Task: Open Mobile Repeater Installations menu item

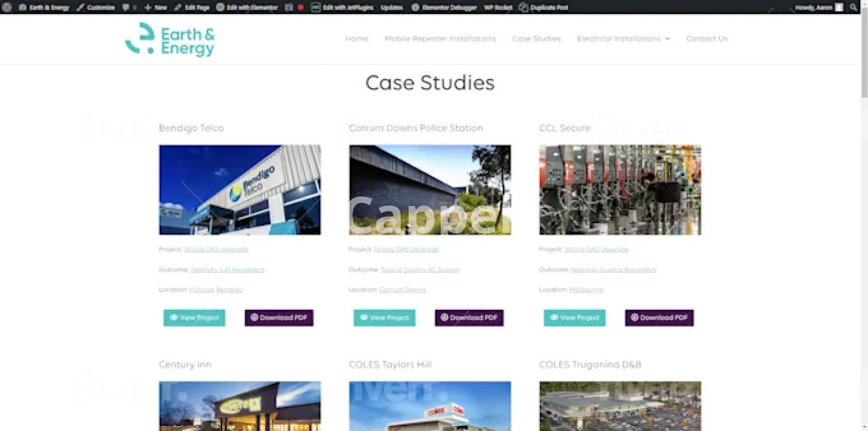Action: pos(440,39)
